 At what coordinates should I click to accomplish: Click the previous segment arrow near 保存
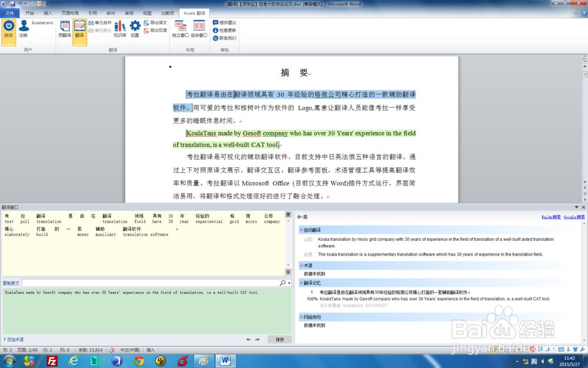coord(248,340)
